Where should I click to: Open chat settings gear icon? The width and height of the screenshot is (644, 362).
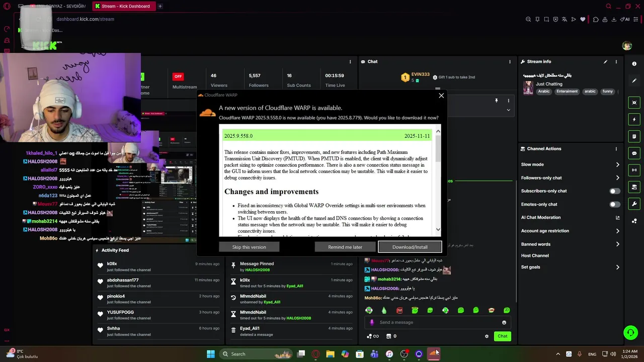487,336
